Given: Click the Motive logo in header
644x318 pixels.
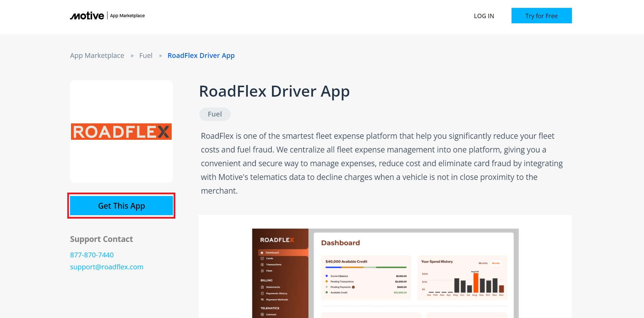Looking at the screenshot, I should point(87,16).
